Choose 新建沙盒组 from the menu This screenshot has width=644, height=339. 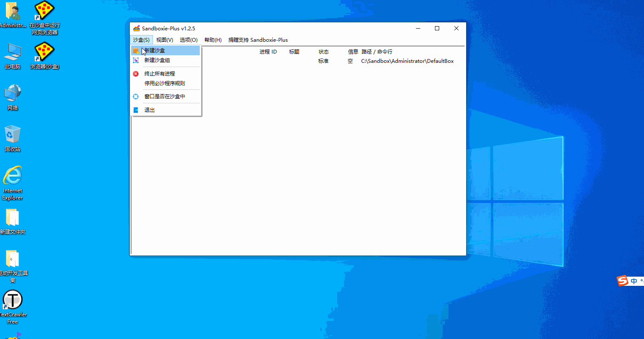point(166,60)
